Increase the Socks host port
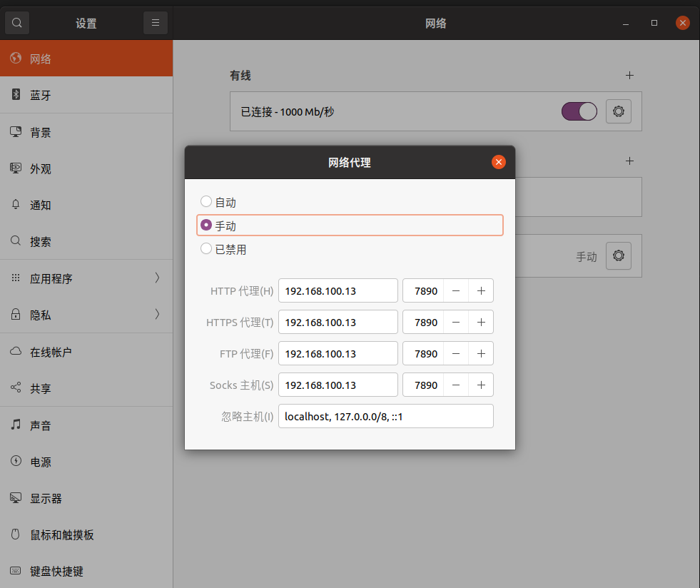 481,385
